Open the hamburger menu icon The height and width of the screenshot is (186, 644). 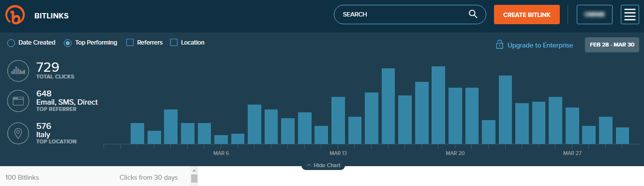[x=630, y=15]
